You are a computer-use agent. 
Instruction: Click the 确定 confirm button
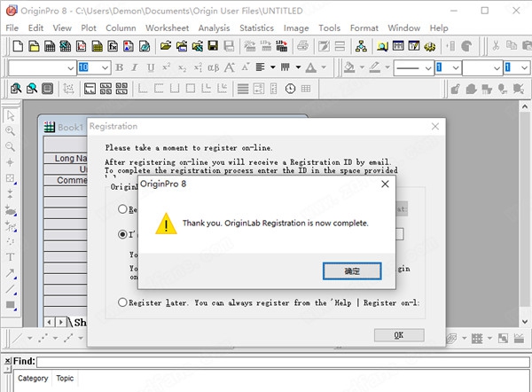(x=352, y=270)
